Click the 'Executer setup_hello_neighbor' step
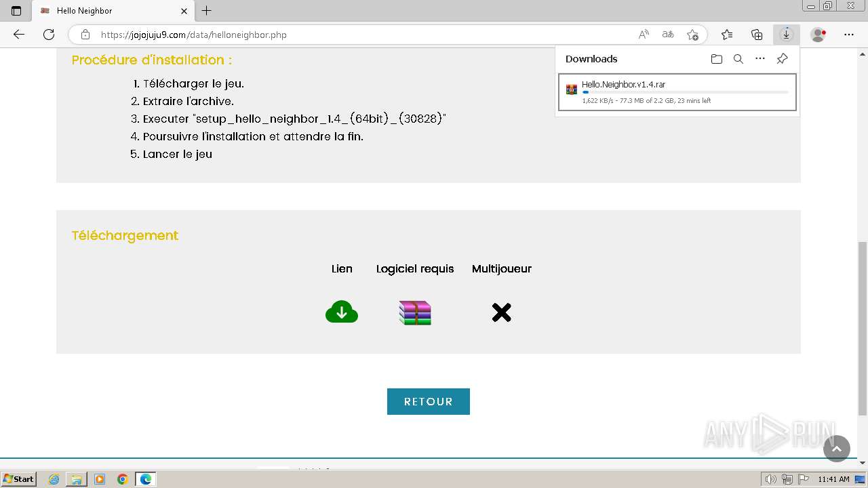868x488 pixels. (x=294, y=119)
